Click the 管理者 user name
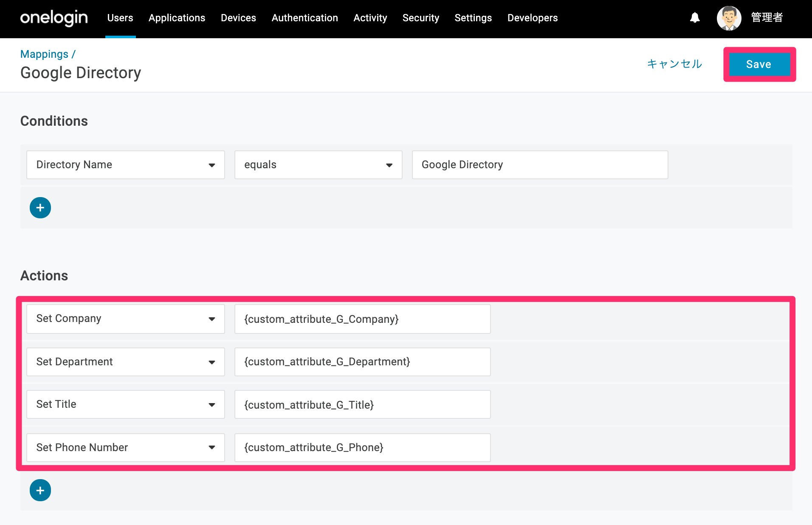The width and height of the screenshot is (812, 525). (x=767, y=17)
